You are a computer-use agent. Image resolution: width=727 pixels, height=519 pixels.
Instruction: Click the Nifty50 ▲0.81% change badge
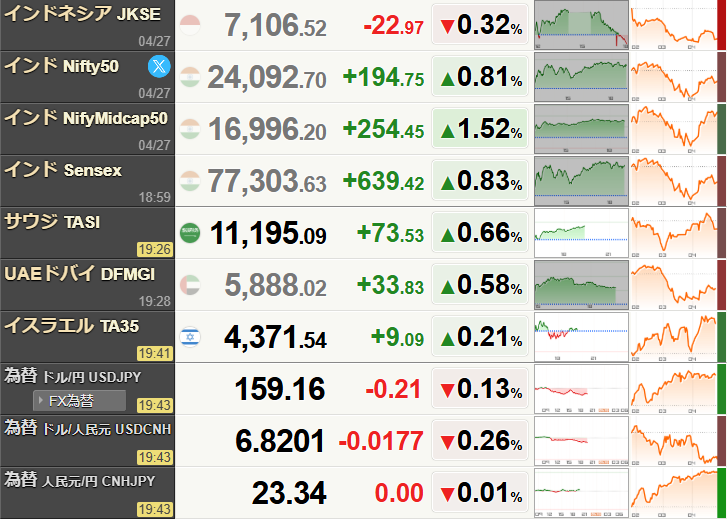[x=480, y=77]
